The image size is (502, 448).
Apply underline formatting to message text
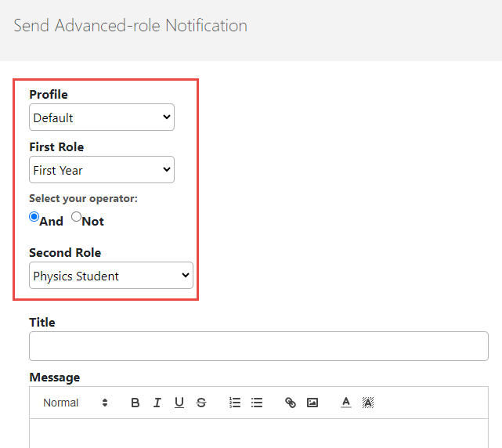click(x=179, y=403)
